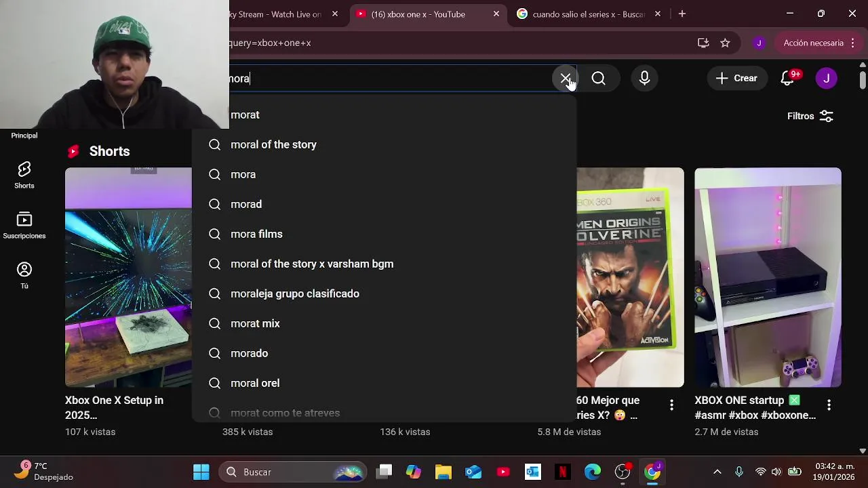
Task: Open the Wolverine Xbox 360 short thumbnail
Action: 630,277
